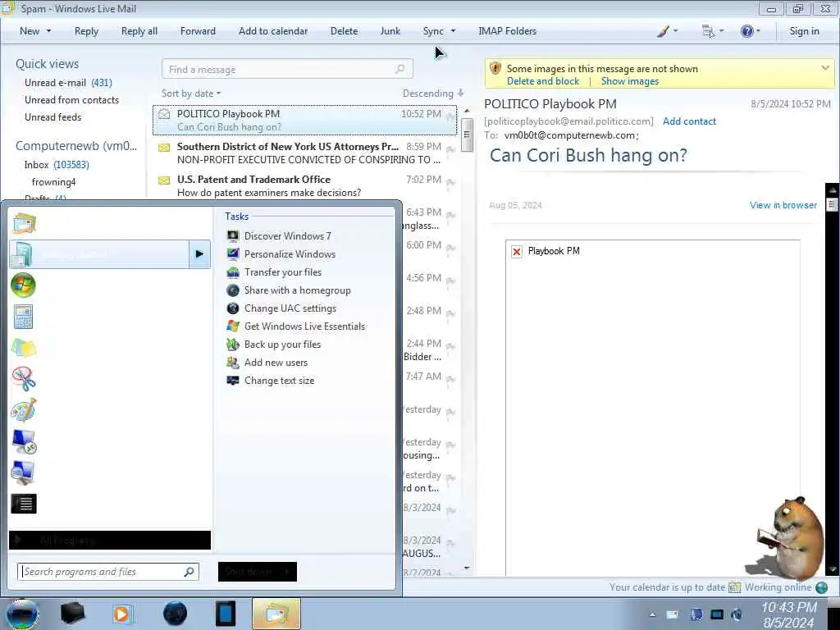Toggle Descending sort order
Image resolution: width=840 pixels, height=630 pixels.
click(433, 94)
